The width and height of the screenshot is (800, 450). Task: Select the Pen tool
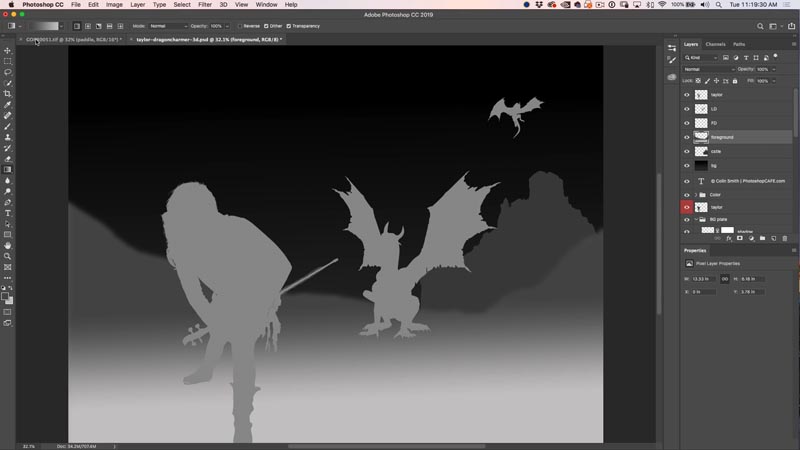click(8, 203)
